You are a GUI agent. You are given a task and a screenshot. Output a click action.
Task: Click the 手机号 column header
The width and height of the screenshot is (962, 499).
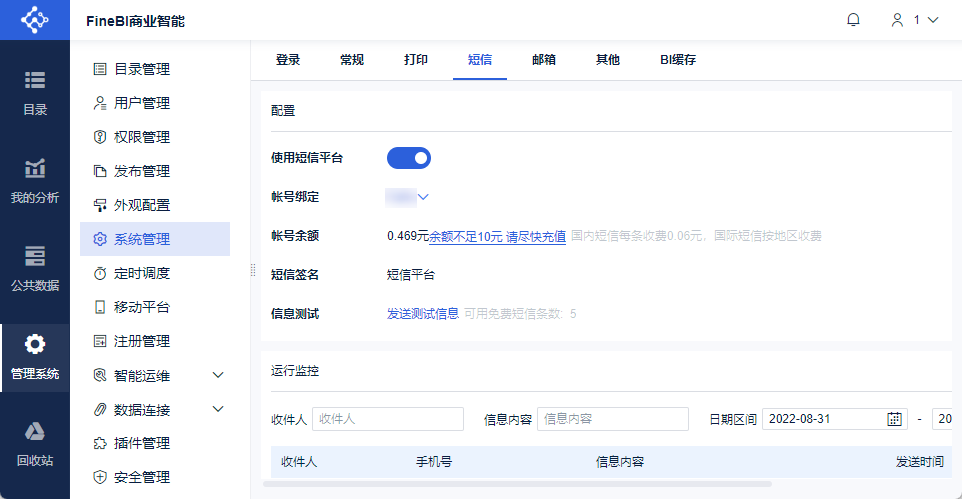click(x=434, y=462)
